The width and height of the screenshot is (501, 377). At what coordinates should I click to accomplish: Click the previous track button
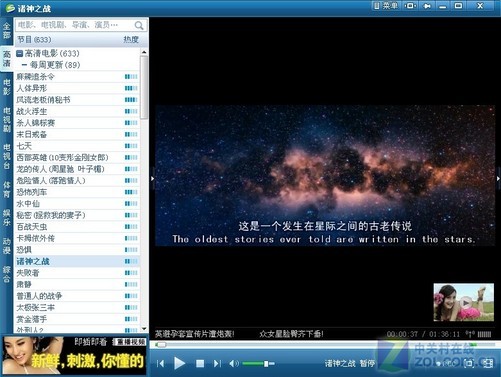160,363
